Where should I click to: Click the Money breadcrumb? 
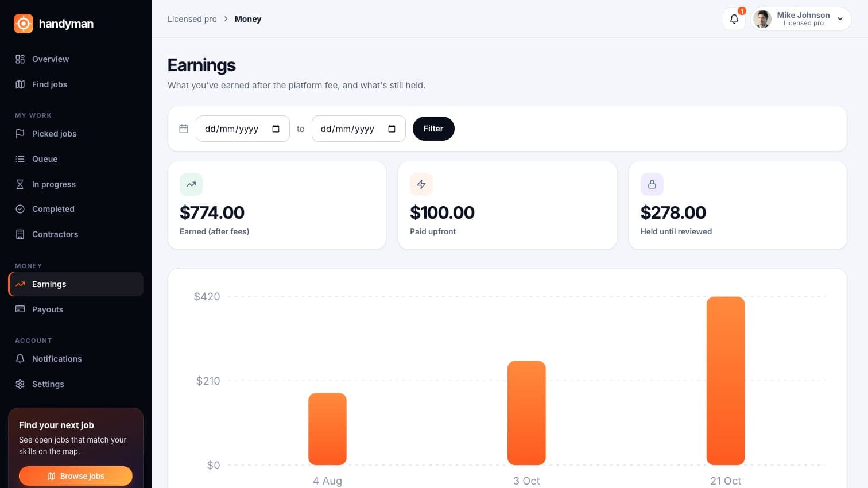point(248,19)
